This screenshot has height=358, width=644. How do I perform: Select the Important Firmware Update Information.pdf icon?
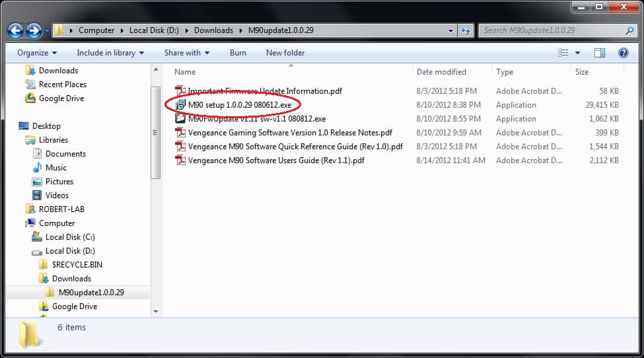click(x=180, y=90)
